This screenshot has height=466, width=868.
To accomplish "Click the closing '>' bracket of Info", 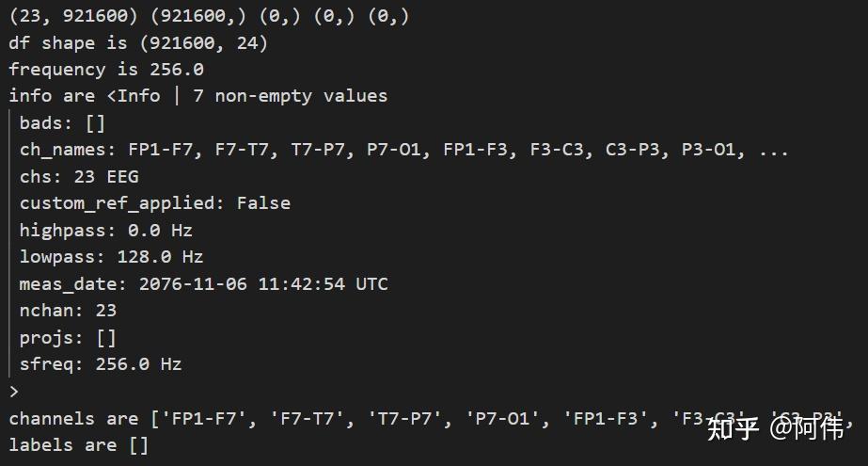I will tap(14, 392).
